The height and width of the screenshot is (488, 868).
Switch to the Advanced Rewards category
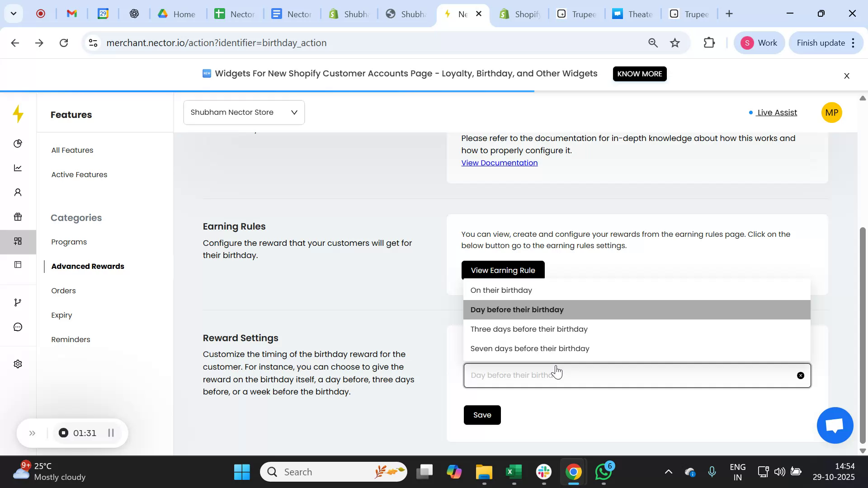click(88, 266)
